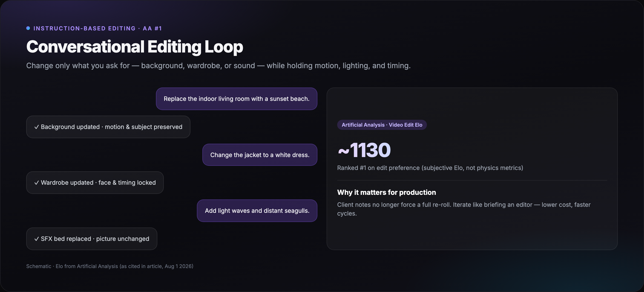Click the 'Instruction-Based Editing · AA #1' label
This screenshot has width=644, height=292.
coord(98,28)
